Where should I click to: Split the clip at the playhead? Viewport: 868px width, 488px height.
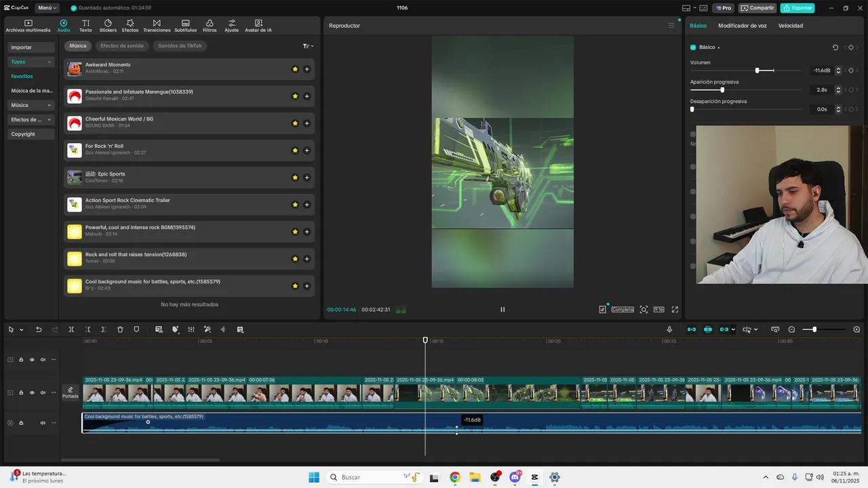coord(71,329)
